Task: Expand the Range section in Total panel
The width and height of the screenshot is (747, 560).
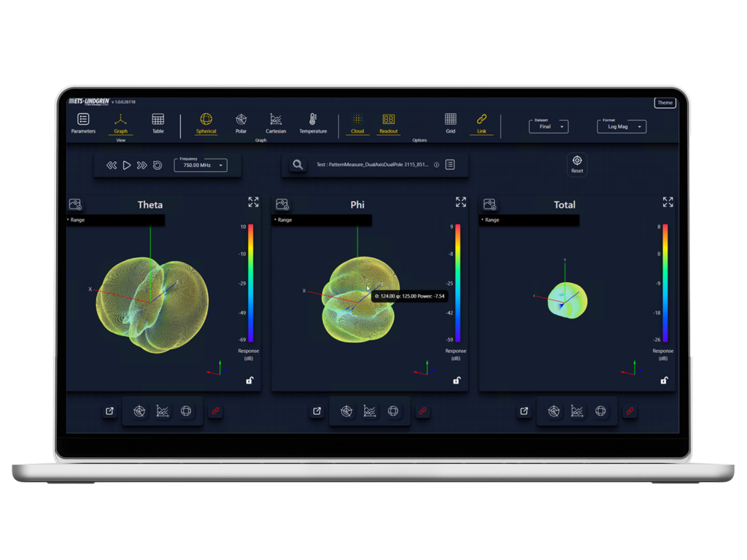Action: (530, 220)
